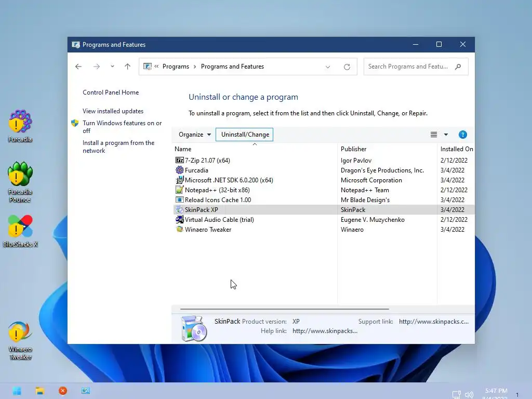532x399 pixels.
Task: Click the Winaero Tweaker list icon
Action: pos(179,229)
